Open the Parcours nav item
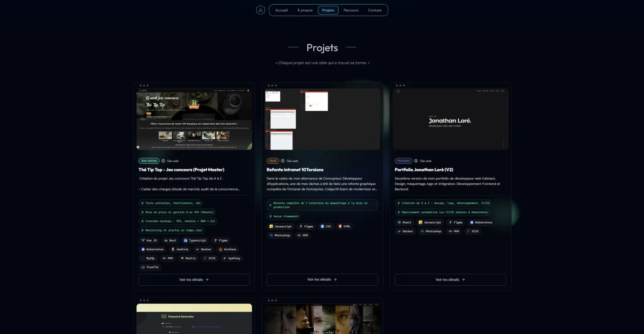Screen dimensions: 644x334 click(351, 10)
